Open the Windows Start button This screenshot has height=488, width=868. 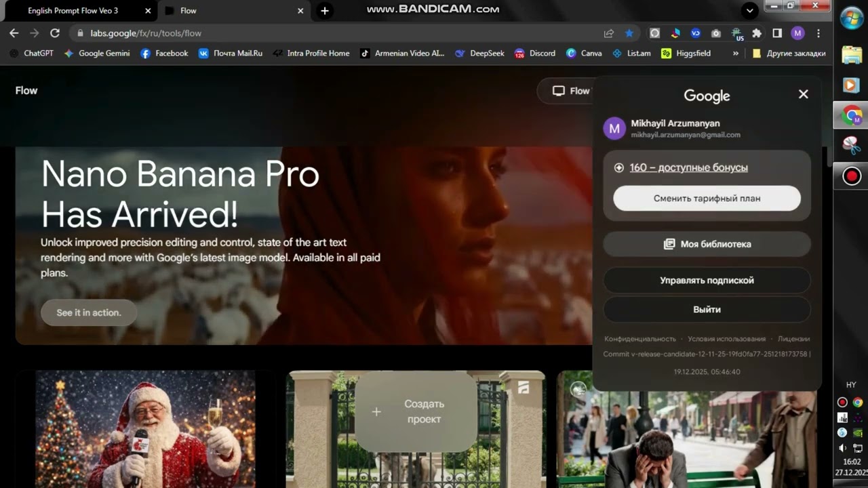point(851,18)
